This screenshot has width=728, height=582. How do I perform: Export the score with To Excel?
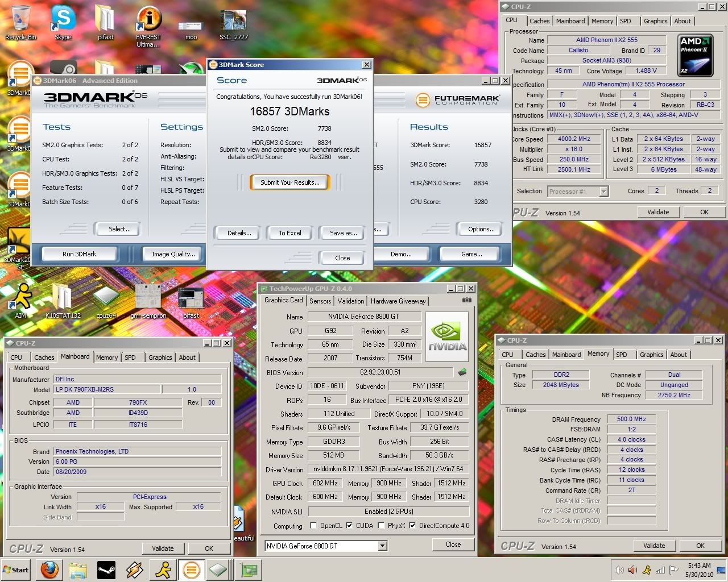(290, 233)
